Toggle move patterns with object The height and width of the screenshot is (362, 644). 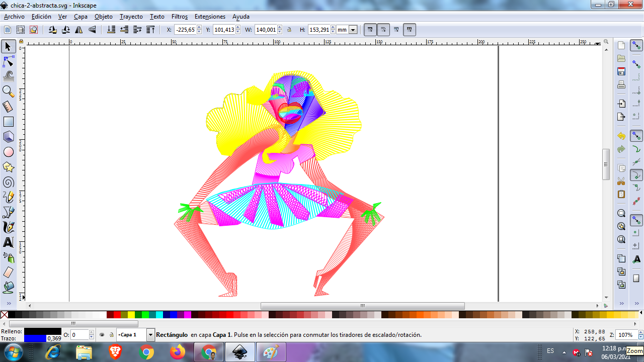tap(410, 30)
